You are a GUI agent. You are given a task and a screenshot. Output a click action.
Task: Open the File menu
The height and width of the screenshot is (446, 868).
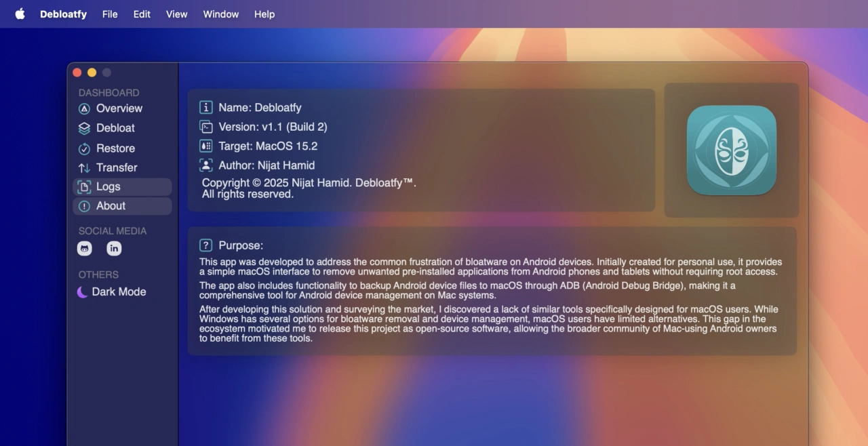[x=110, y=14]
